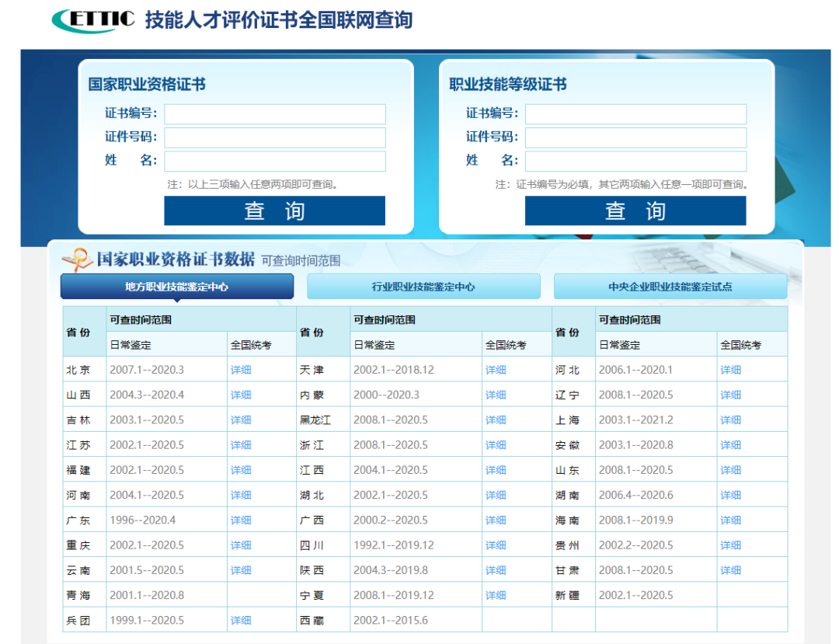
Task: Click 详细 link in 广东 row
Action: (x=241, y=520)
